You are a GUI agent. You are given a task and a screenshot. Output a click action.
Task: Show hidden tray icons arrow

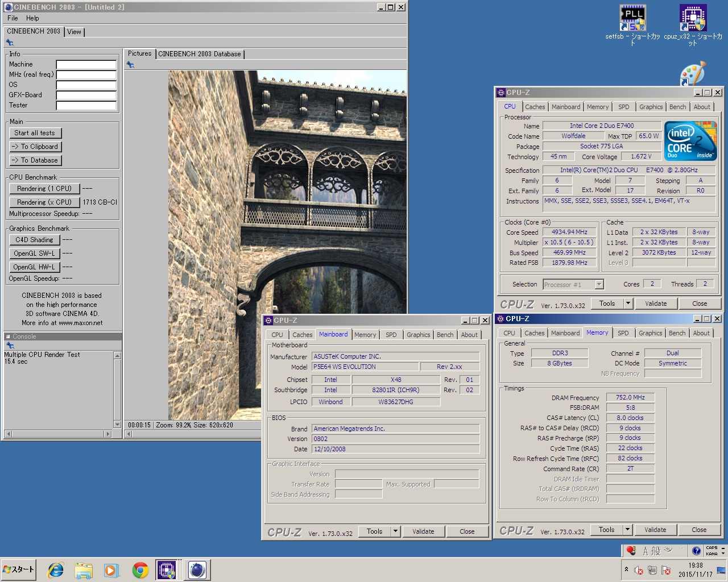626,569
